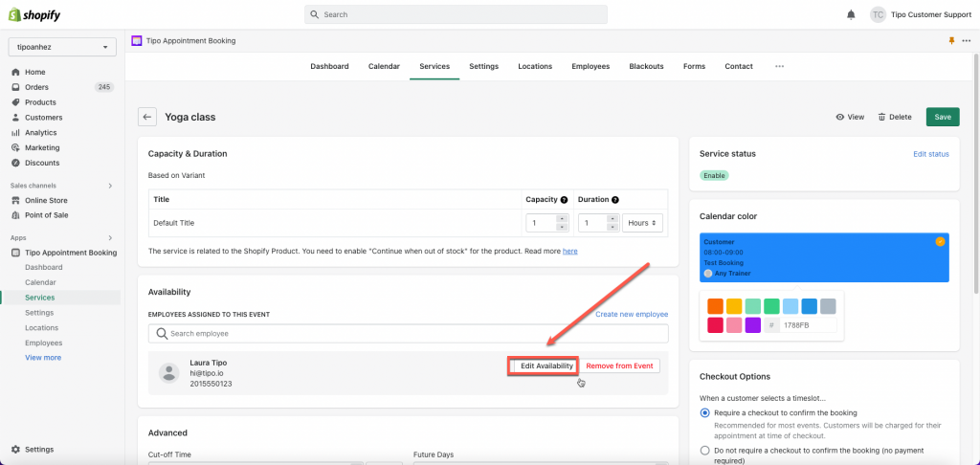980x465 pixels.
Task: Open the notifications bell
Action: click(x=851, y=14)
